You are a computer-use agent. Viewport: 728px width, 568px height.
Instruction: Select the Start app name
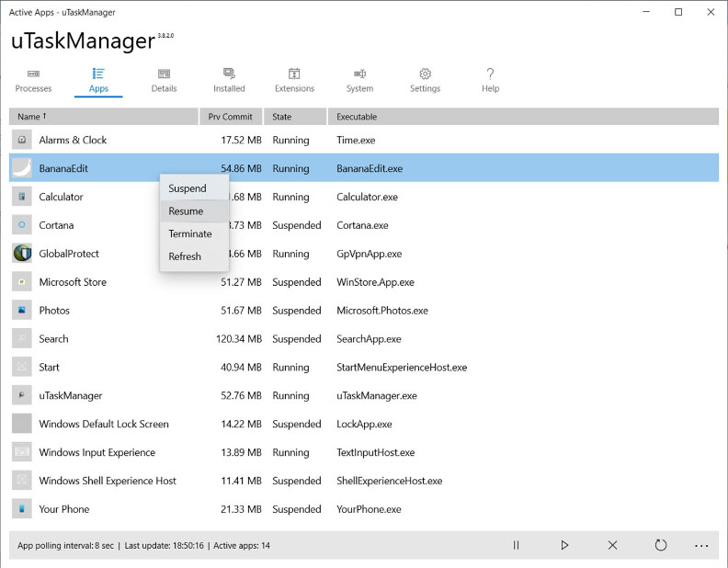coord(49,368)
